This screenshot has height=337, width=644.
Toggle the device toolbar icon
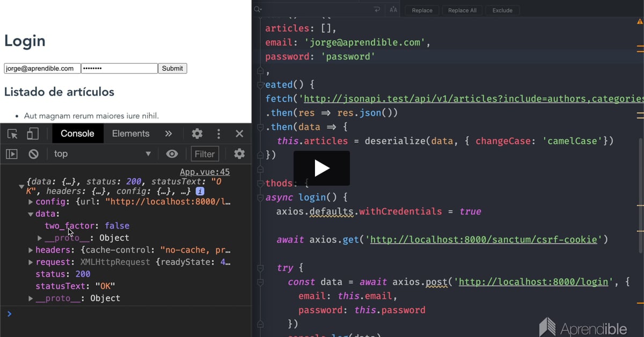click(33, 134)
